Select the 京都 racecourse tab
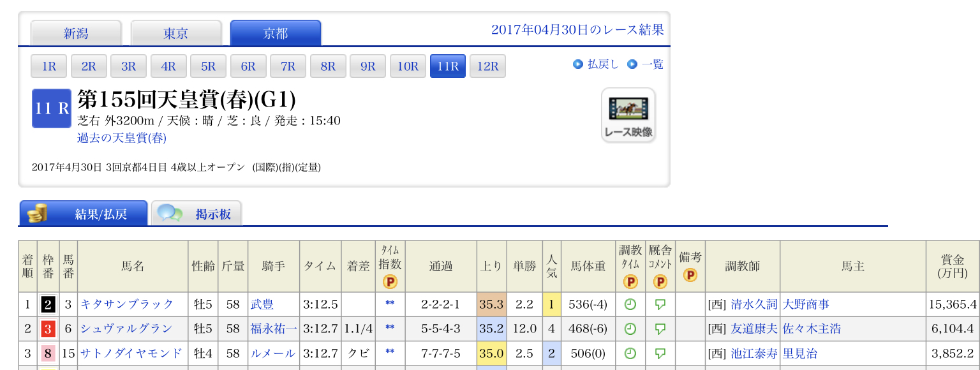This screenshot has height=370, width=980. tap(276, 34)
